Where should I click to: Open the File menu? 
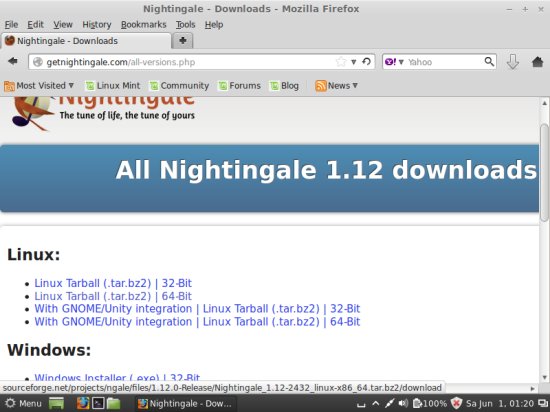pyautogui.click(x=11, y=25)
